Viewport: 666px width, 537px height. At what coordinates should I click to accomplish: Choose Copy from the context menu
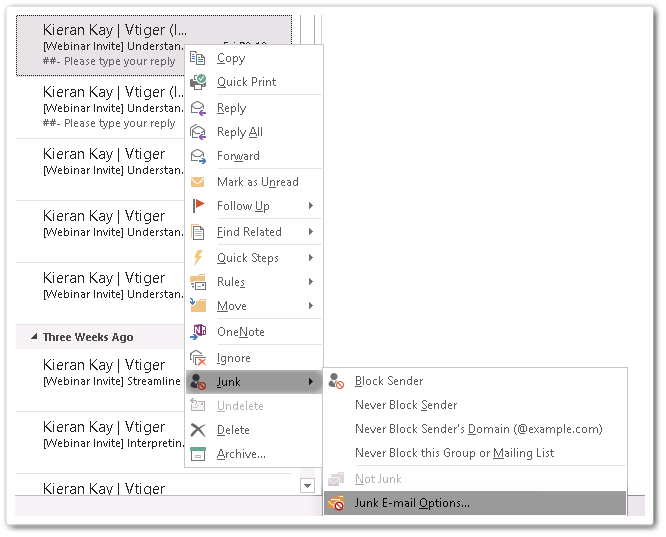(x=254, y=58)
